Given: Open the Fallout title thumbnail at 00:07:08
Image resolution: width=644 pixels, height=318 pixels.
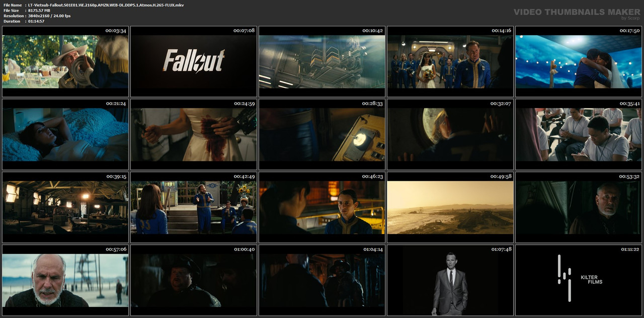Looking at the screenshot, I should (x=194, y=61).
